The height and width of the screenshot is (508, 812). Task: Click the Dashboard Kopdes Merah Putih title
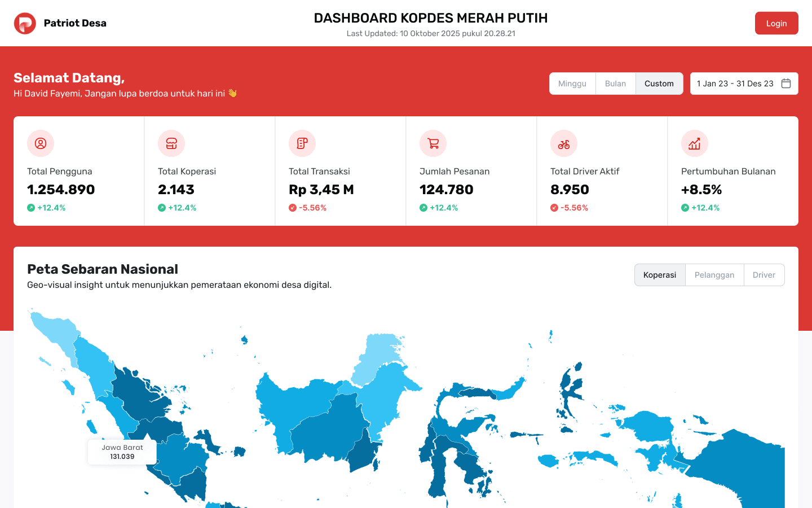click(431, 18)
